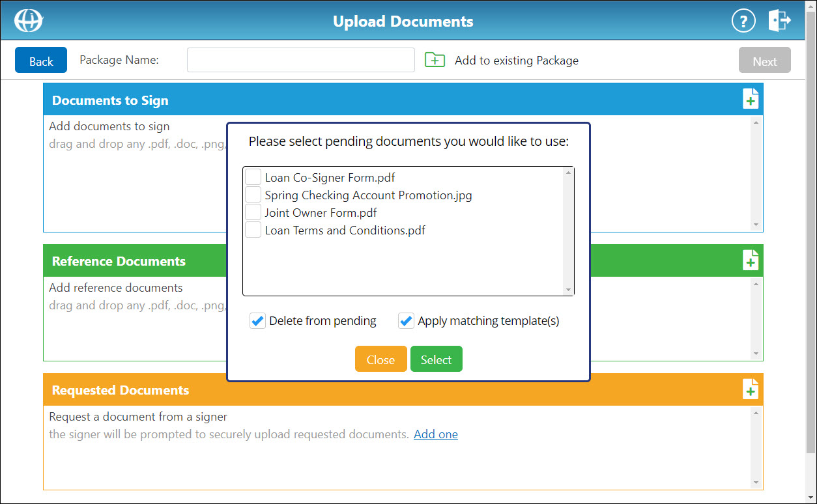The width and height of the screenshot is (817, 504).
Task: Click the globe logo icon top-left
Action: [29, 20]
